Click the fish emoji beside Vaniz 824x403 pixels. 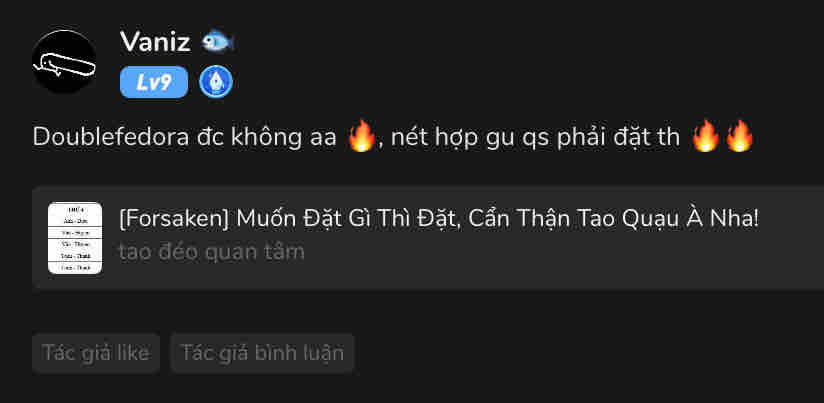(218, 42)
